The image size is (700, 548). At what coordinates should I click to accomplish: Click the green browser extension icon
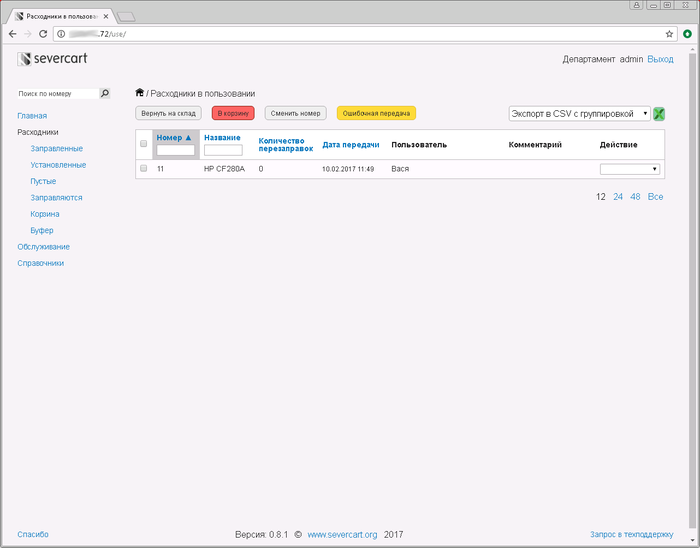click(x=688, y=34)
